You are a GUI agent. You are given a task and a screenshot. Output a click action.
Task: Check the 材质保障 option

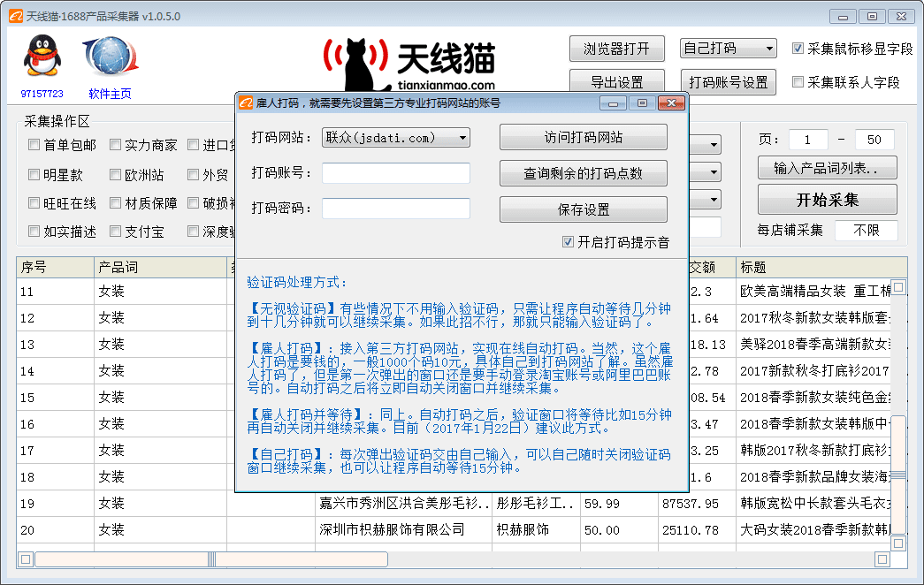pyautogui.click(x=116, y=202)
